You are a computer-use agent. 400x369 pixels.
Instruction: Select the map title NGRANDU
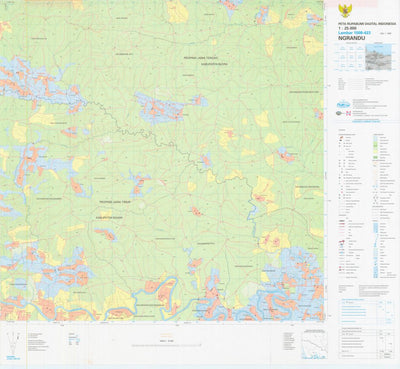coord(351,38)
